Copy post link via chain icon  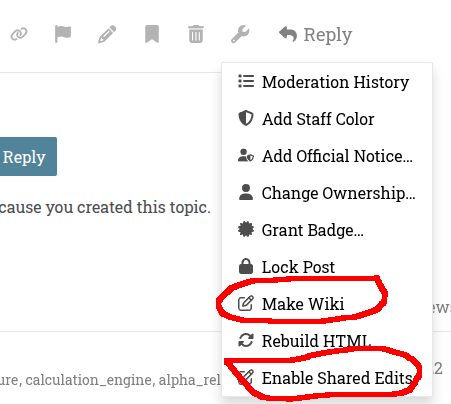[19, 34]
